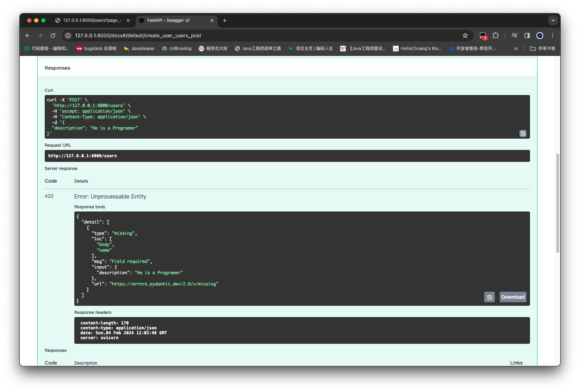The height and width of the screenshot is (392, 580).
Task: Go back to the previous page
Action: (27, 36)
